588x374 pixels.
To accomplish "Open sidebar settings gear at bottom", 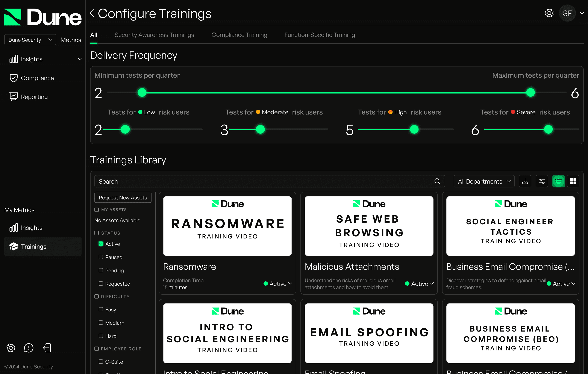I will (11, 348).
